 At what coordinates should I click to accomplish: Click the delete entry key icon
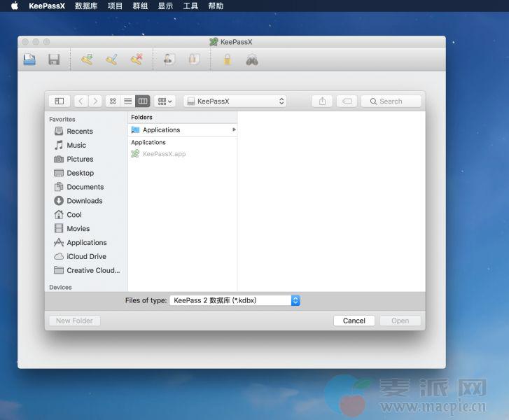pyautogui.click(x=137, y=60)
